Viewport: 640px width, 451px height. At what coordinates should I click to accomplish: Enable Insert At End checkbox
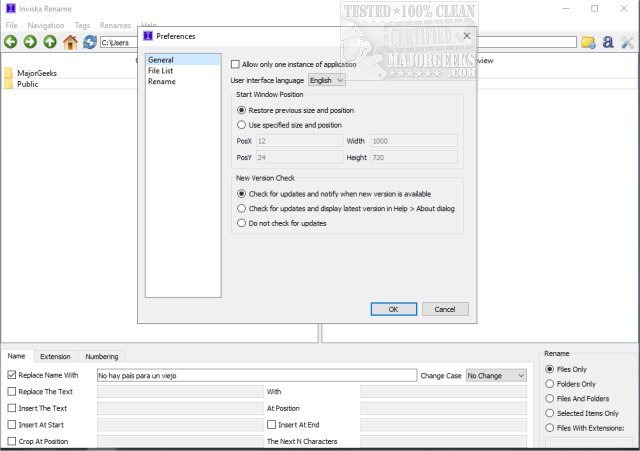click(x=271, y=424)
